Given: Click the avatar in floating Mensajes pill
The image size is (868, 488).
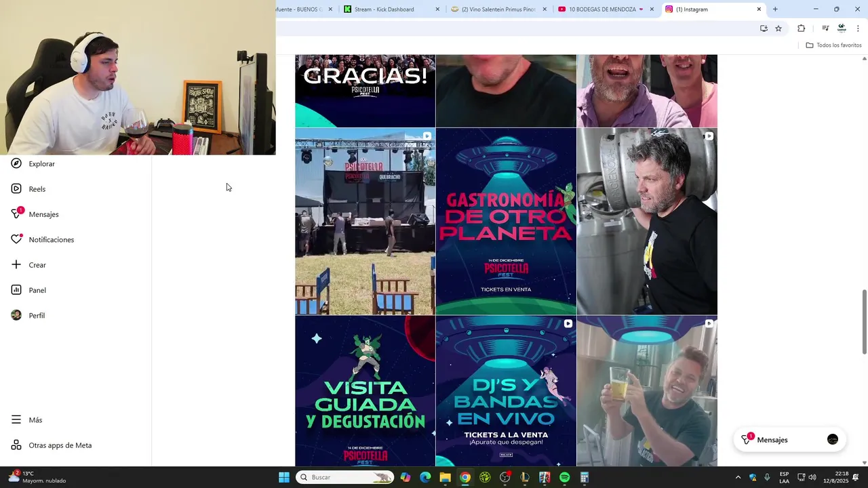Looking at the screenshot, I should point(833,440).
